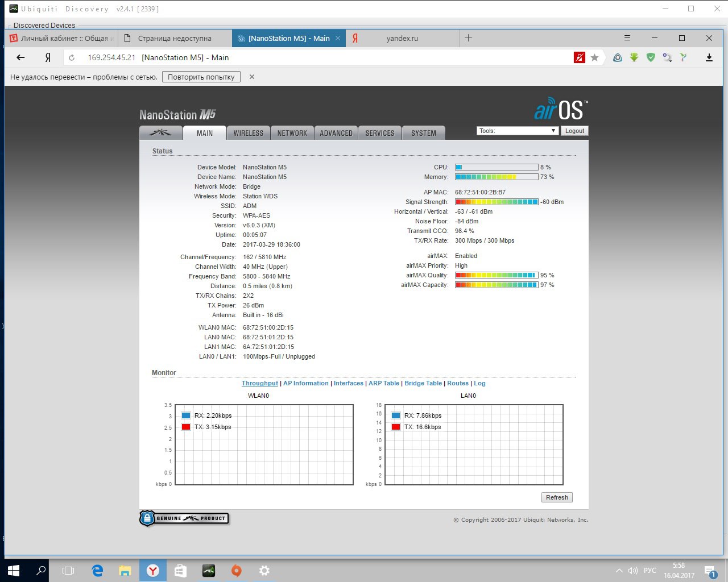Click the LAN0 throughput graph
728x582 pixels.
pyautogui.click(x=474, y=445)
